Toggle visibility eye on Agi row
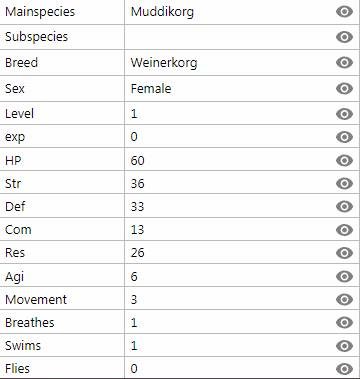 click(x=344, y=276)
